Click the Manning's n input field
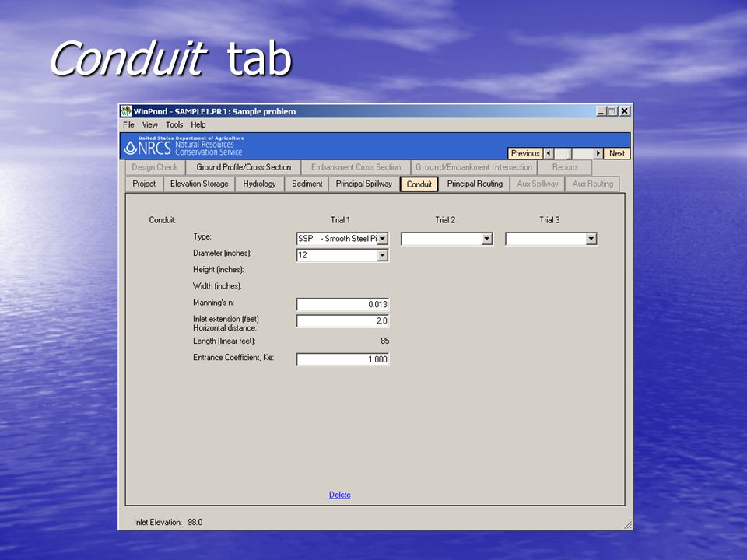 [342, 304]
